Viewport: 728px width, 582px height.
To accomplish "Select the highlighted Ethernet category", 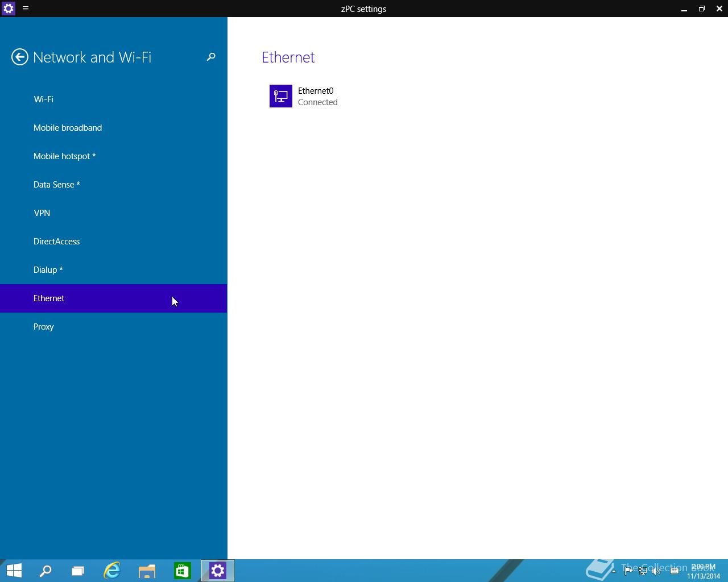I will 114,298.
